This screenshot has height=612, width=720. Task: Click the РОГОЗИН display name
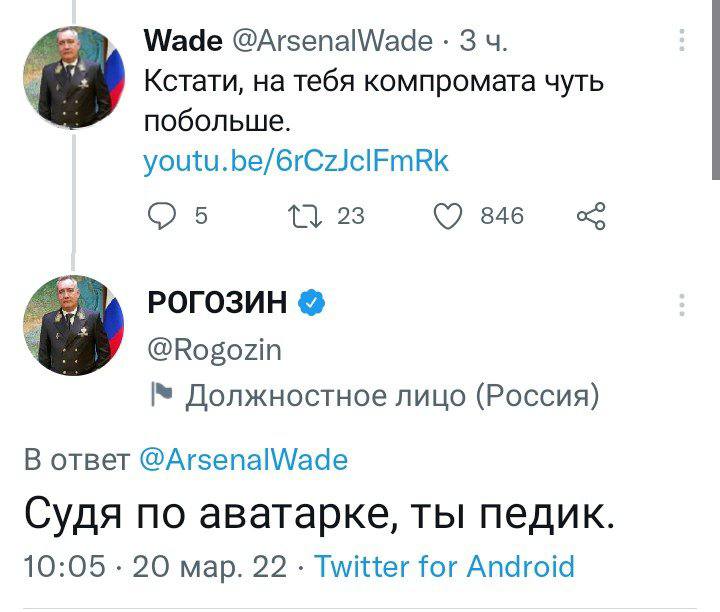tap(216, 301)
